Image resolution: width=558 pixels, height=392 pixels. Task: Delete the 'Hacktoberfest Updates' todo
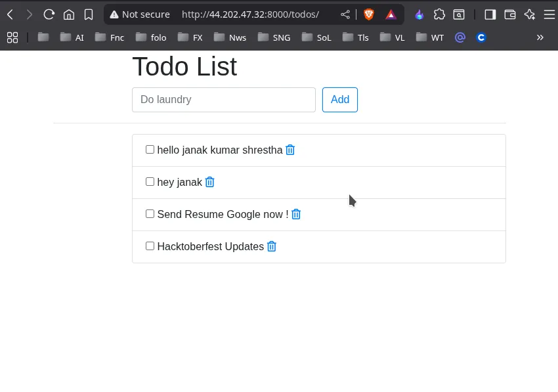tap(272, 246)
